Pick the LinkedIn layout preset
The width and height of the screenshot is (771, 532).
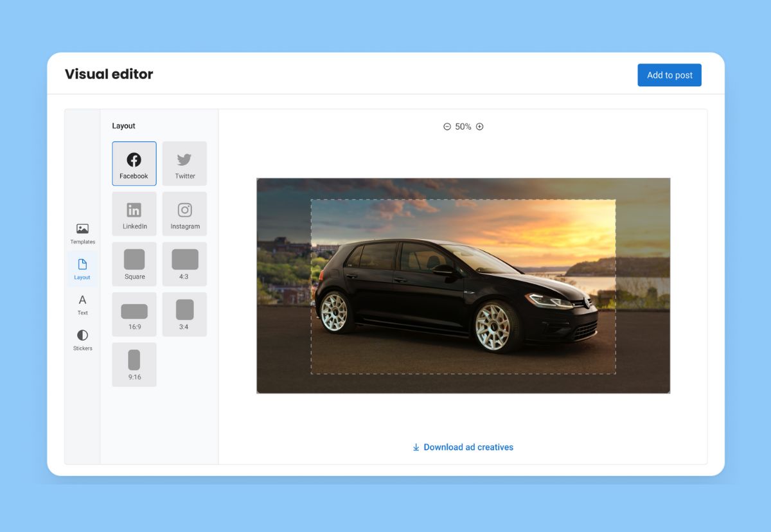pos(134,214)
